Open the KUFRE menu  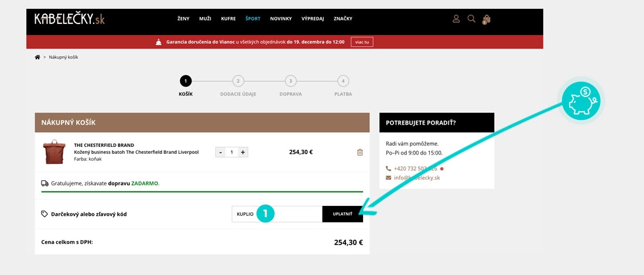[228, 19]
